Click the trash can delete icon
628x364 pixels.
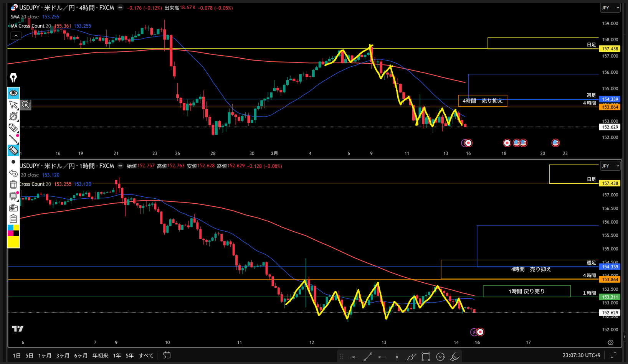[x=13, y=184]
